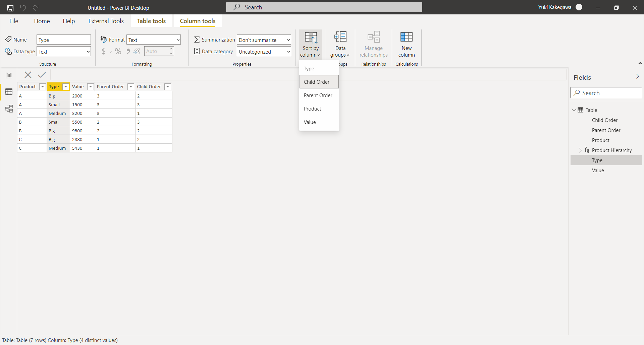Click the Smal cell in Type column
644x345 pixels.
click(58, 122)
